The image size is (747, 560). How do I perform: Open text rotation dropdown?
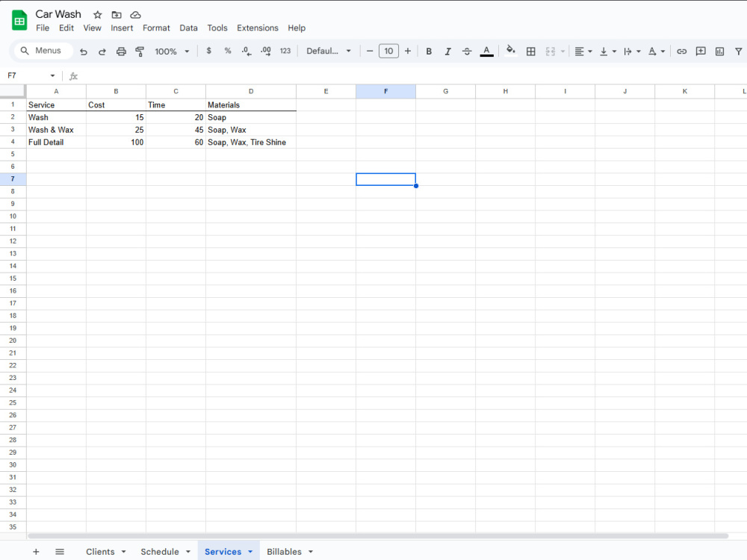(x=657, y=52)
